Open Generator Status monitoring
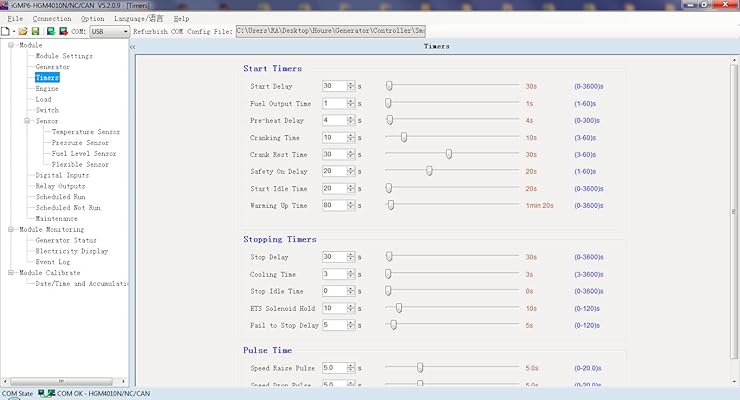Image resolution: width=740 pixels, height=400 pixels. (66, 241)
